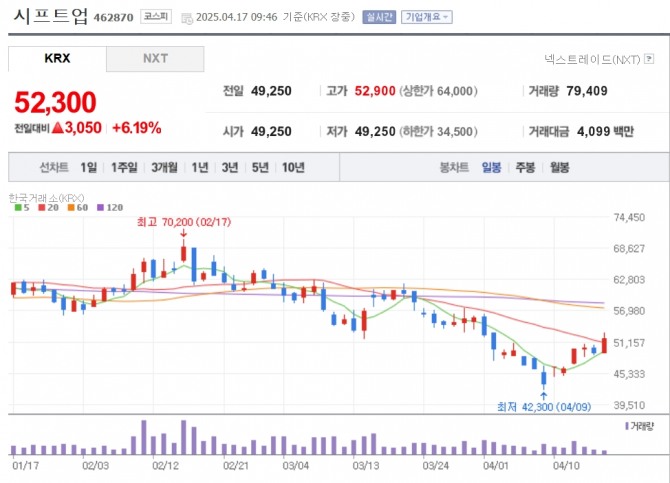Click the 고가 value 52,900

(x=375, y=91)
